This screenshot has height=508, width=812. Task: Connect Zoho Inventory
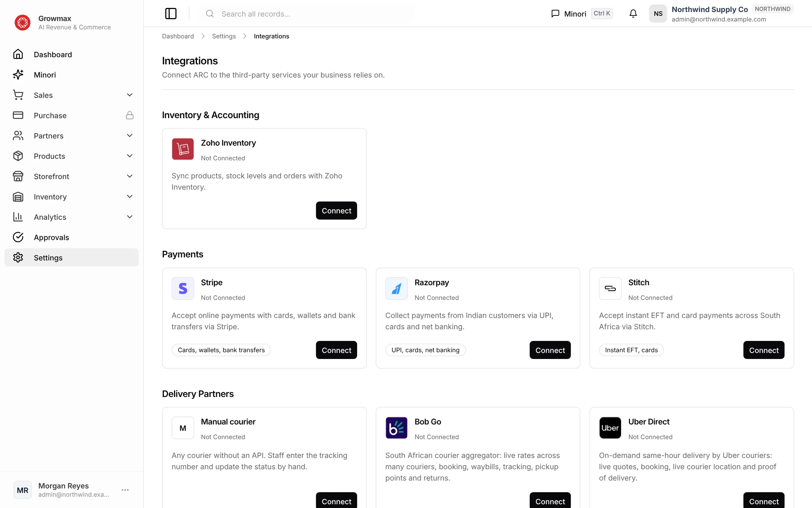[336, 210]
